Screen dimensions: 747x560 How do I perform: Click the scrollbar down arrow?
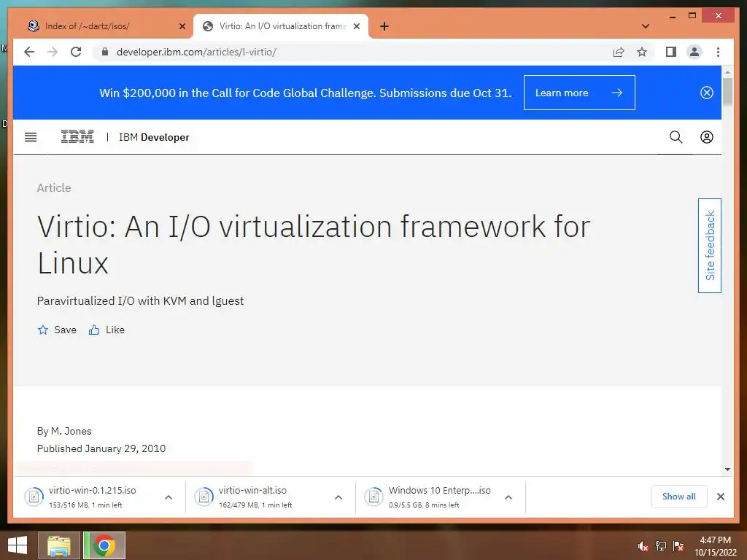[x=727, y=470]
